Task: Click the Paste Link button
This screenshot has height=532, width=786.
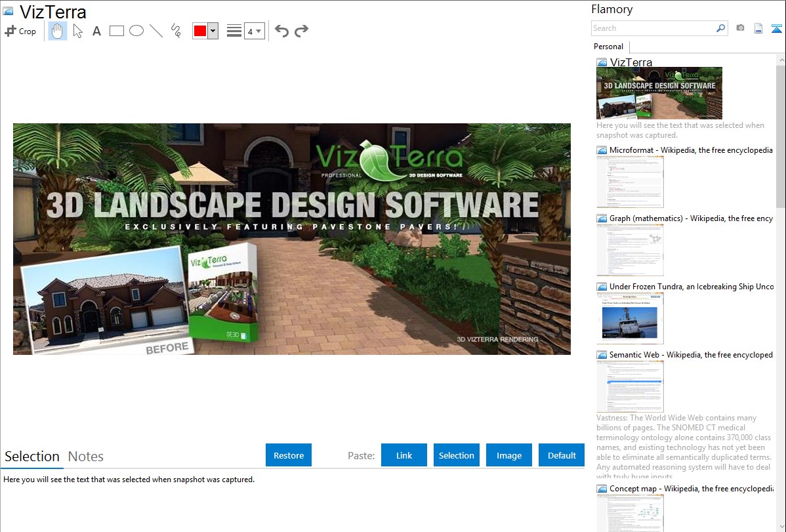Action: tap(404, 455)
